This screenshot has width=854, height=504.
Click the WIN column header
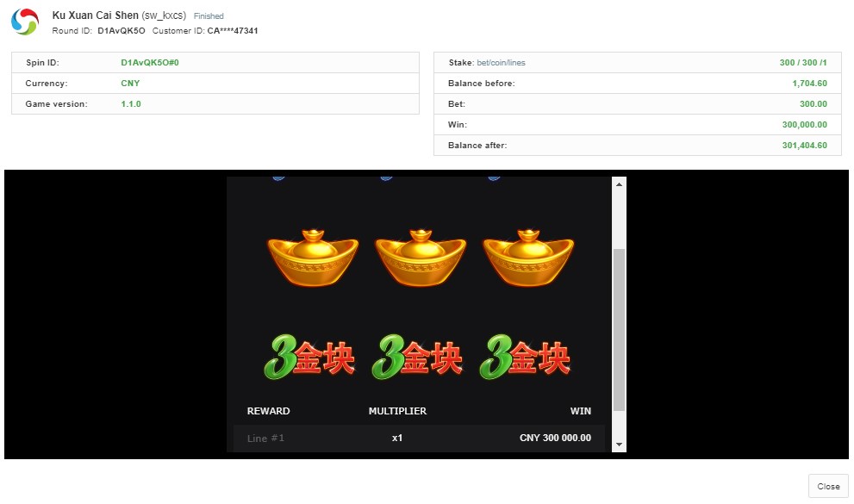coord(581,411)
